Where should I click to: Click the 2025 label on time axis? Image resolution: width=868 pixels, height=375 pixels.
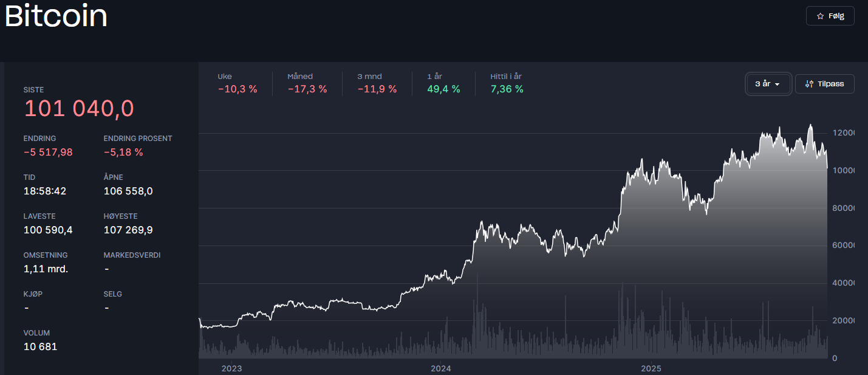point(651,368)
